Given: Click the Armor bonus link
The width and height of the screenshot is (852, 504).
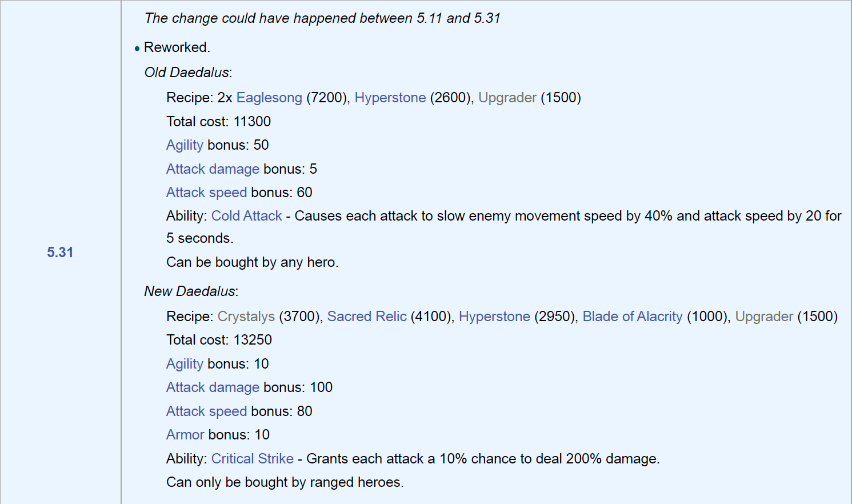Looking at the screenshot, I should pyautogui.click(x=185, y=435).
